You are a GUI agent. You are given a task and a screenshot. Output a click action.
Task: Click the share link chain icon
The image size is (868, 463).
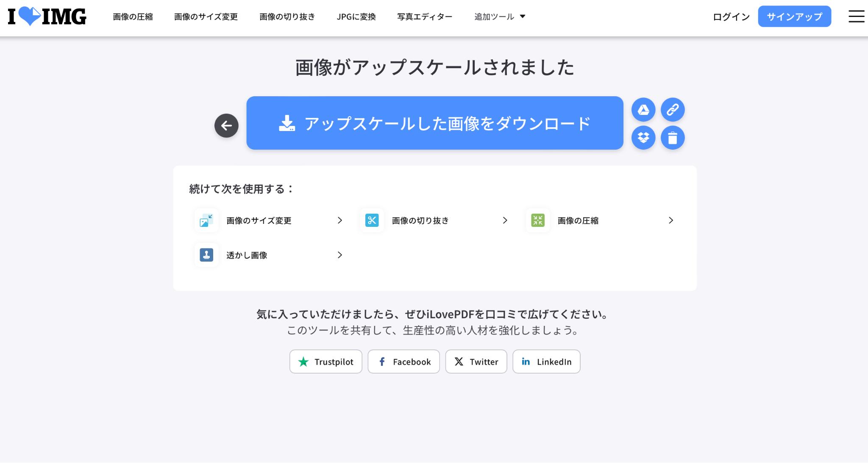click(x=673, y=110)
